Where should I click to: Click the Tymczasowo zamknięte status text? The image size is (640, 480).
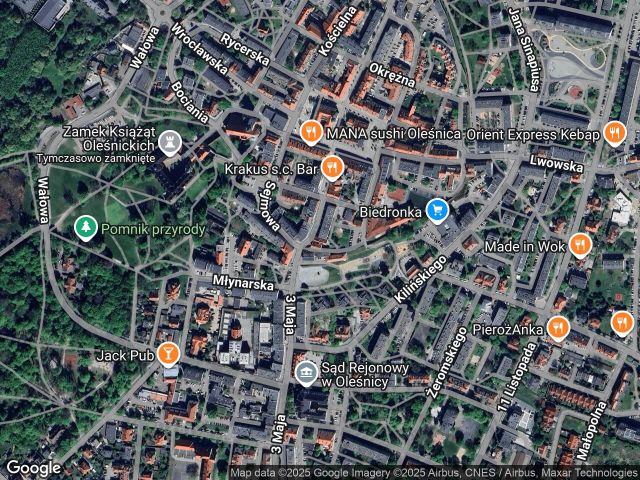(96, 158)
